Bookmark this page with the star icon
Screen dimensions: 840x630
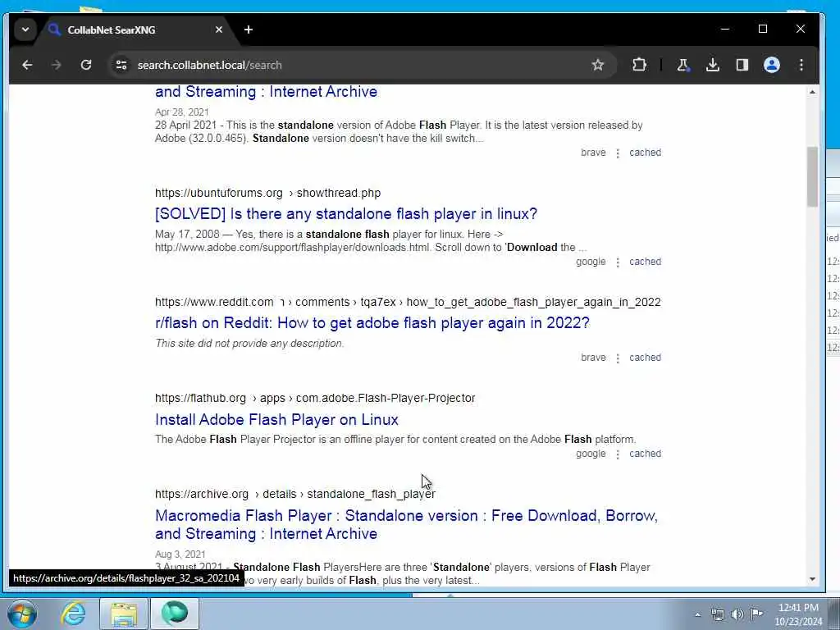tap(598, 65)
